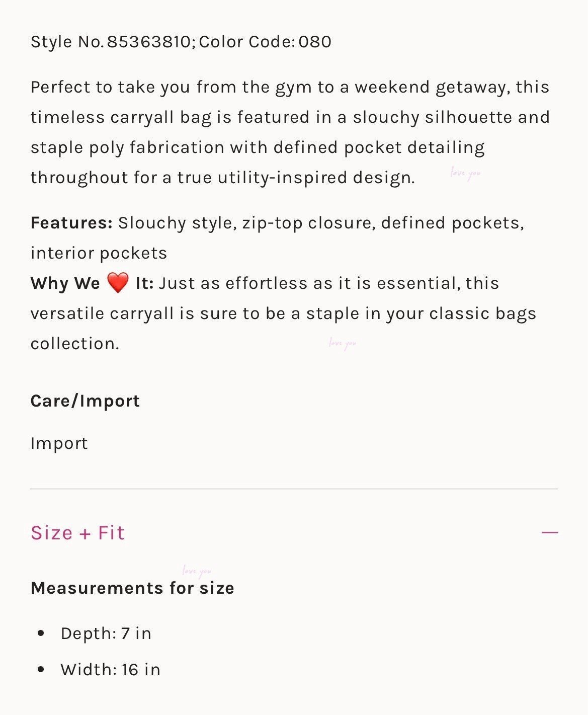This screenshot has width=588, height=715.
Task: Click the divider line above Size + Fit
Action: pyautogui.click(x=294, y=489)
